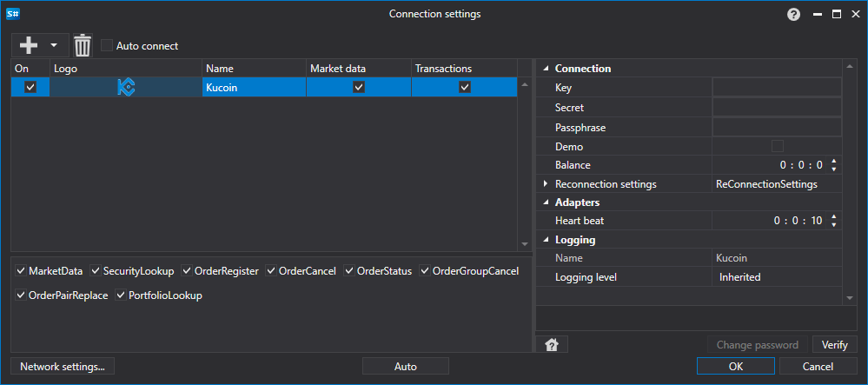This screenshot has width=868, height=385.
Task: Click the Verify button
Action: 834,344
